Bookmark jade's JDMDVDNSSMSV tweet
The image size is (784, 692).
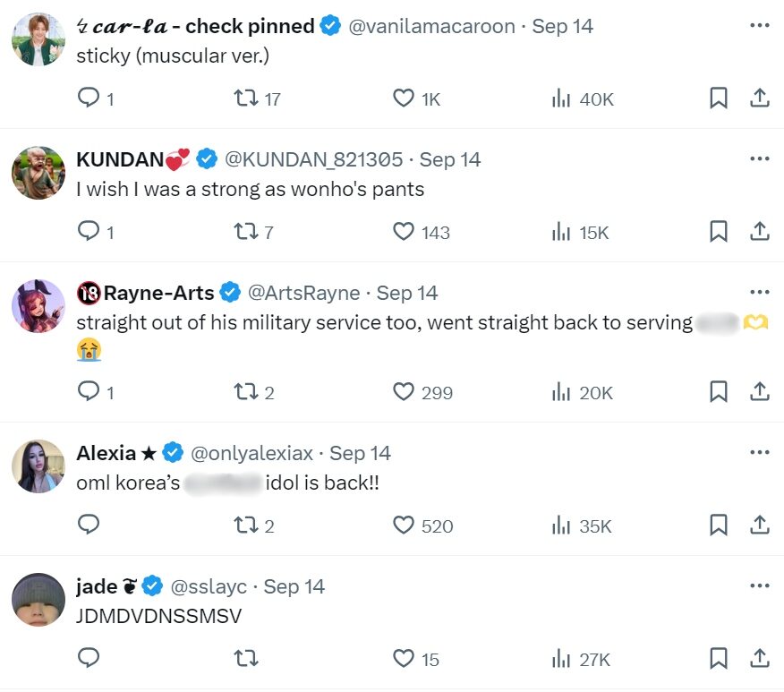tap(718, 659)
